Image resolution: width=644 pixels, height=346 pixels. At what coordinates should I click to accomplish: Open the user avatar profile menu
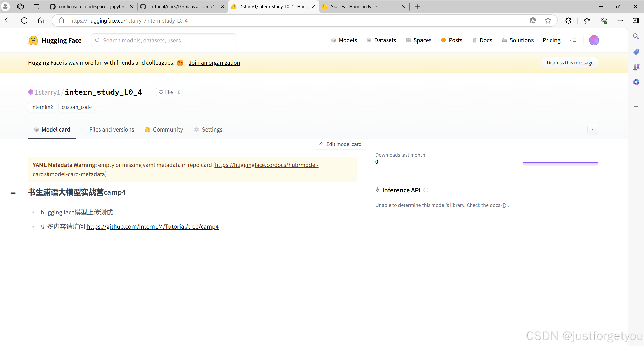pyautogui.click(x=594, y=40)
